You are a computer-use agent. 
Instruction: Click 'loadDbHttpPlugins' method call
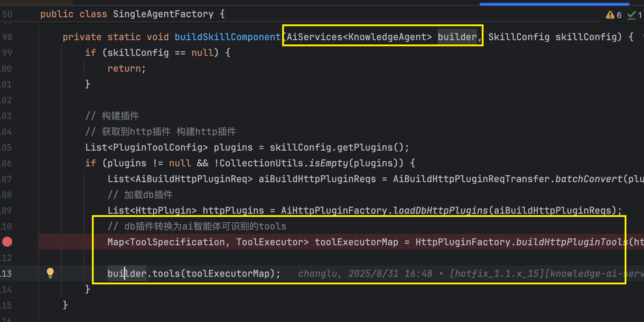(440, 210)
